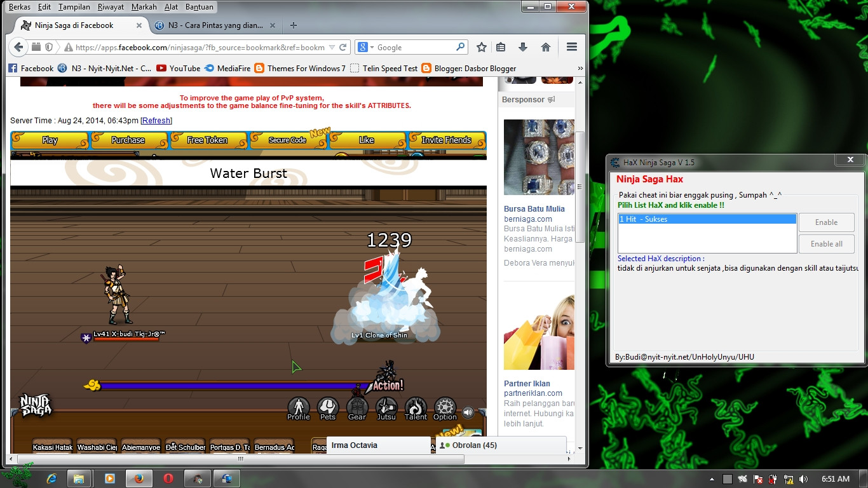Open the Alat menu
This screenshot has width=868, height=488.
click(171, 7)
